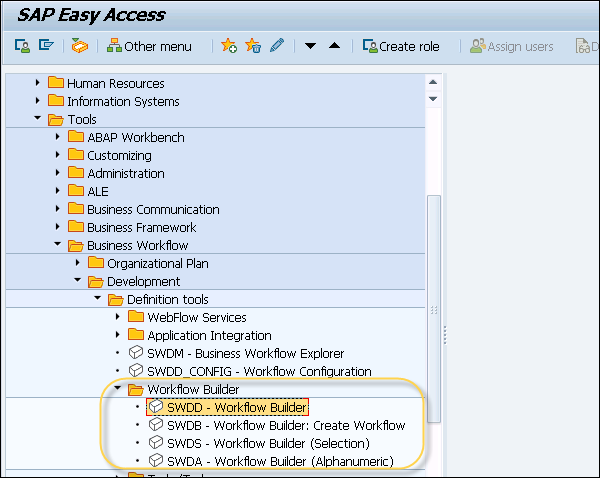This screenshot has width=600, height=478.
Task: Expand the ABAP Workbench node
Action: [x=57, y=136]
